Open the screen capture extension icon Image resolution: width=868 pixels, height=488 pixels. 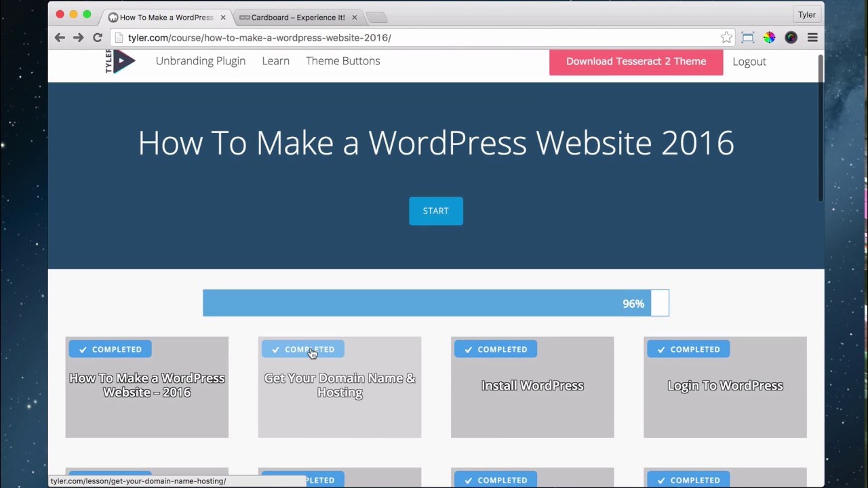pyautogui.click(x=748, y=38)
